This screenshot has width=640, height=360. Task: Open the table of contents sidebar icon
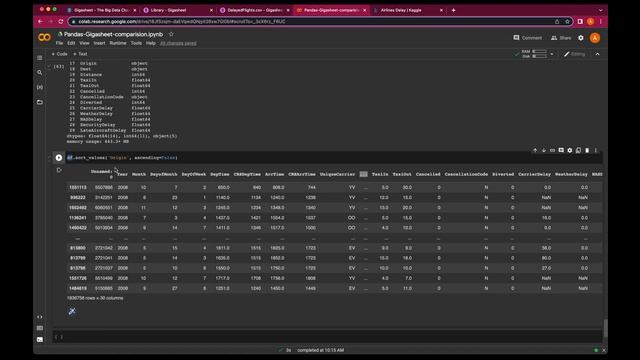tap(40, 58)
